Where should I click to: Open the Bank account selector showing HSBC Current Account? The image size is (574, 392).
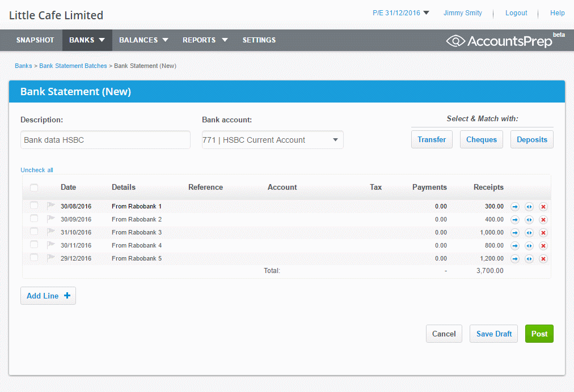pyautogui.click(x=273, y=140)
